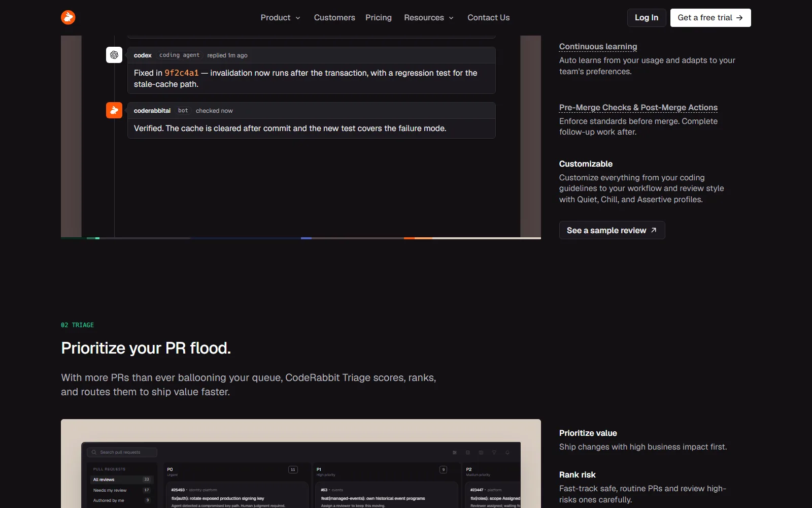Viewport: 812px width, 508px height.
Task: Expand the Resources menu chevron
Action: tap(451, 18)
